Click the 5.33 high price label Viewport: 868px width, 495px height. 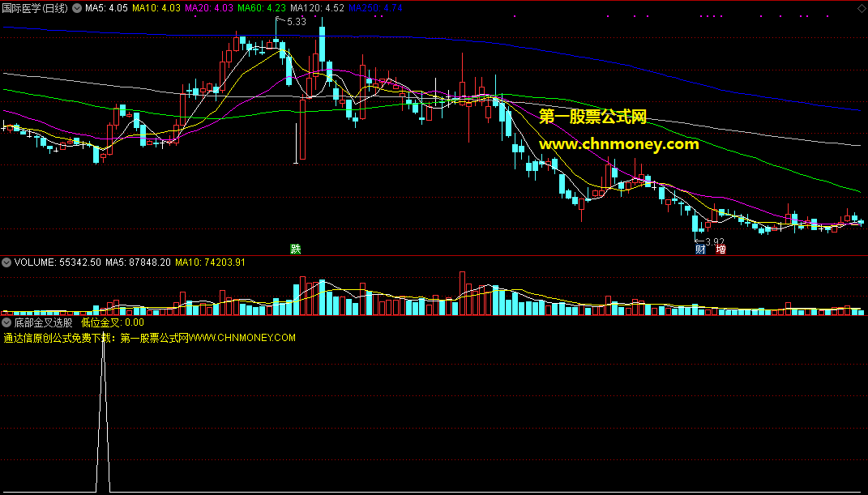click(x=297, y=22)
